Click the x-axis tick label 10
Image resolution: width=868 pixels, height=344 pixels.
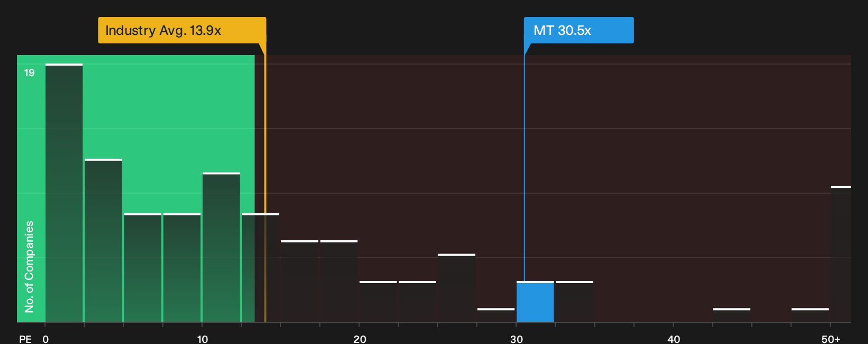[x=202, y=339]
